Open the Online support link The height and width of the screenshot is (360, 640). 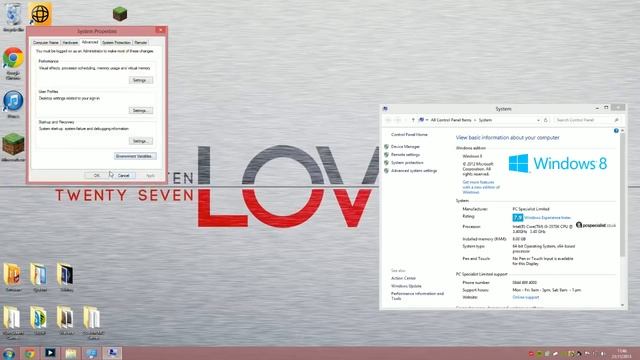coord(526,297)
